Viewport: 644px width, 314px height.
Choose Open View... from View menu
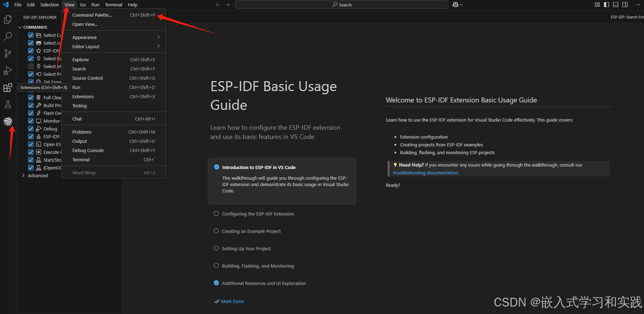[x=114, y=24]
